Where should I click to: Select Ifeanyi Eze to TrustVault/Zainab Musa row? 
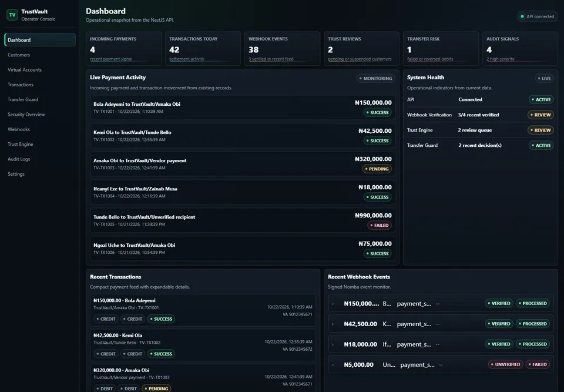pyautogui.click(x=243, y=192)
